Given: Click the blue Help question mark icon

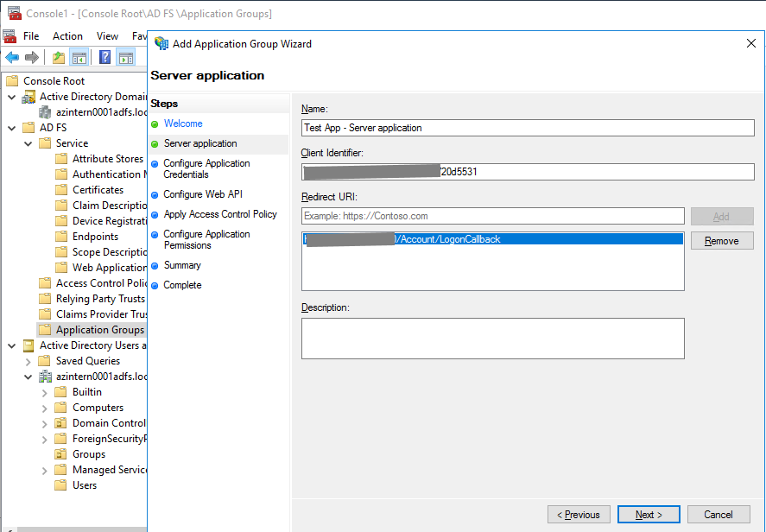Looking at the screenshot, I should tap(104, 58).
